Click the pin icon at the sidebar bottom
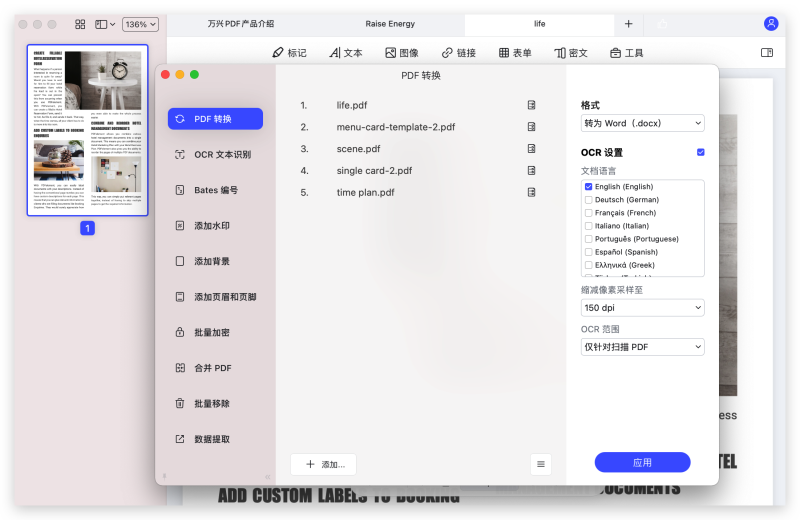Image resolution: width=800 pixels, height=520 pixels. 164,477
